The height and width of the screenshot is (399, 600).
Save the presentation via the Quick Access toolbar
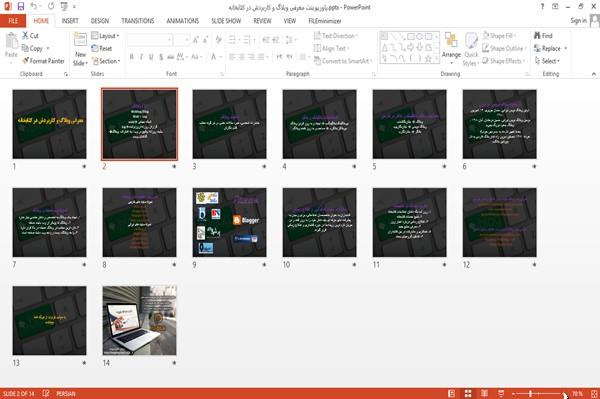(21, 7)
